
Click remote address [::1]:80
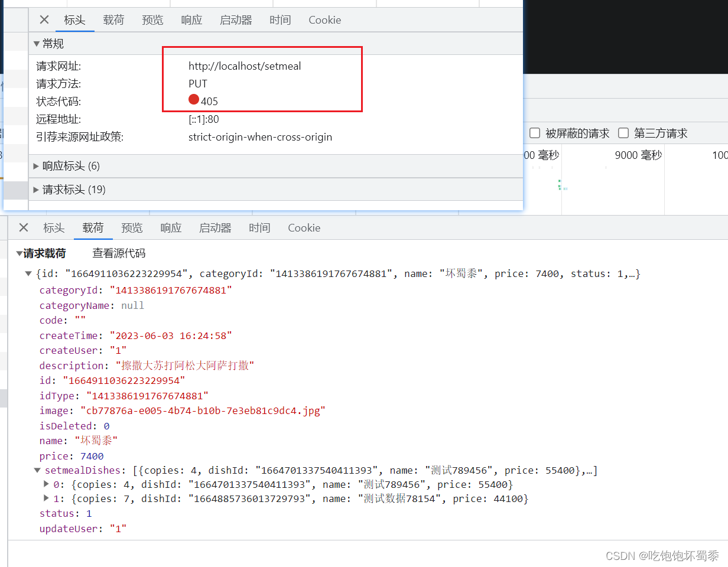(204, 119)
